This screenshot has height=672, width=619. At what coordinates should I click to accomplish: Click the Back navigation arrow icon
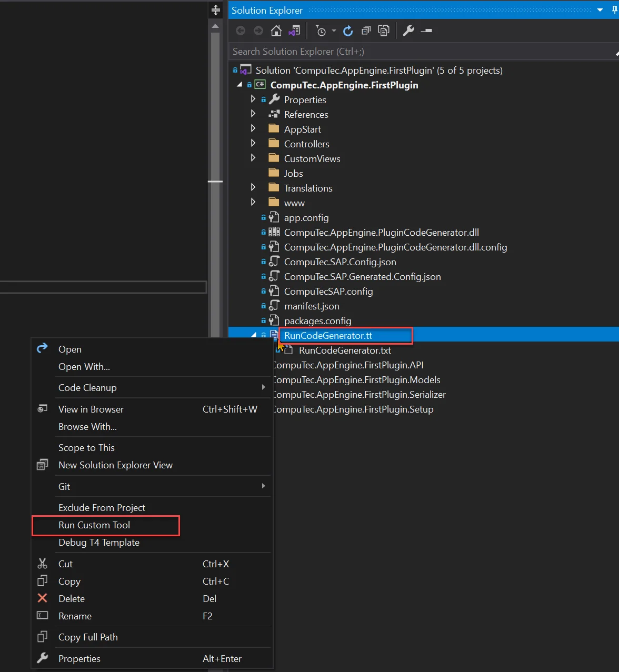[x=241, y=31]
